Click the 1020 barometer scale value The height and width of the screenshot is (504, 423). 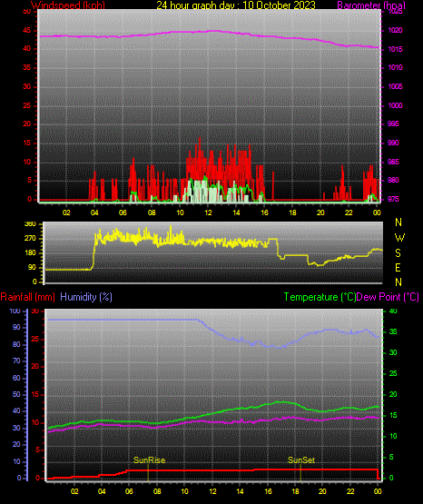pyautogui.click(x=395, y=30)
